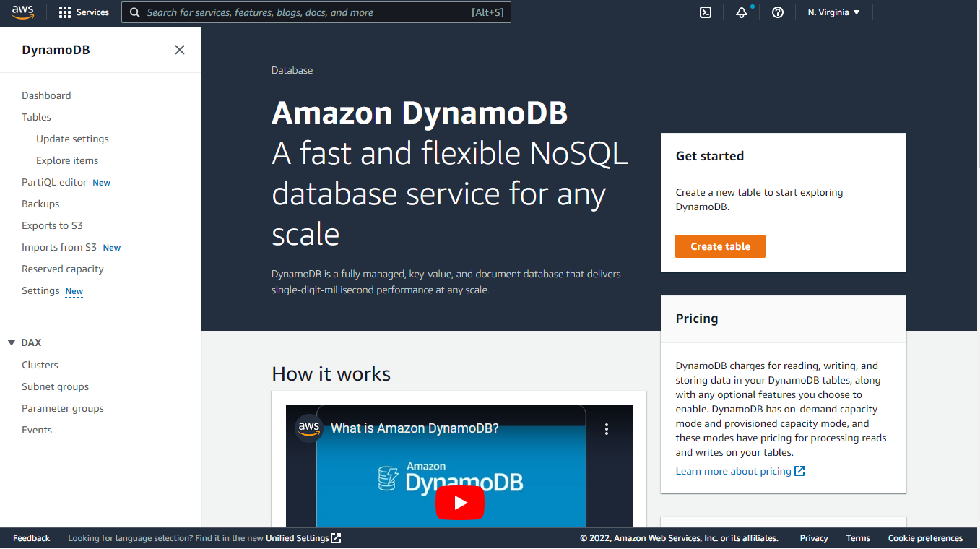Open Exports to S3 page

click(x=52, y=225)
